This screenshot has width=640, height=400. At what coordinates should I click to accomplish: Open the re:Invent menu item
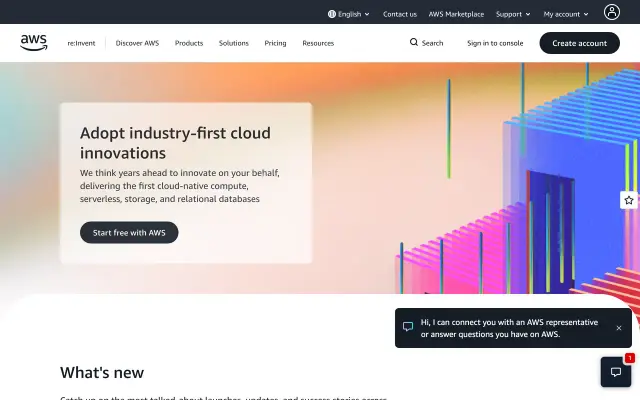81,43
